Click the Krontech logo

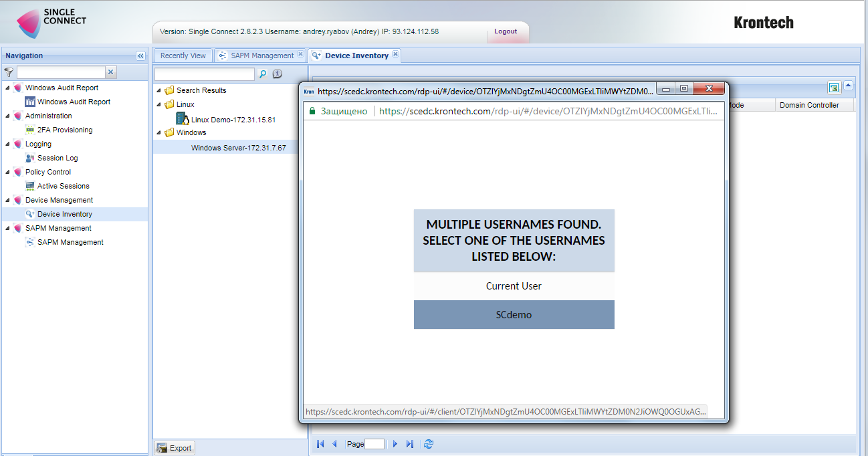point(764,23)
